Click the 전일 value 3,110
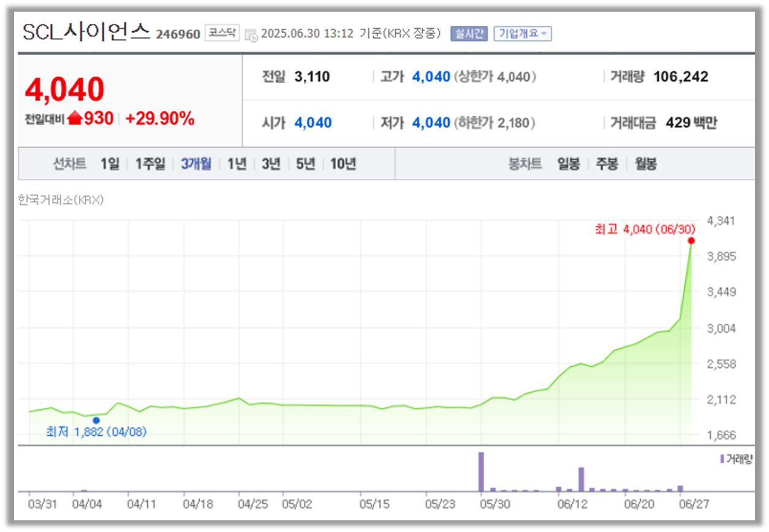Image resolution: width=769 pixels, height=532 pixels. point(312,77)
